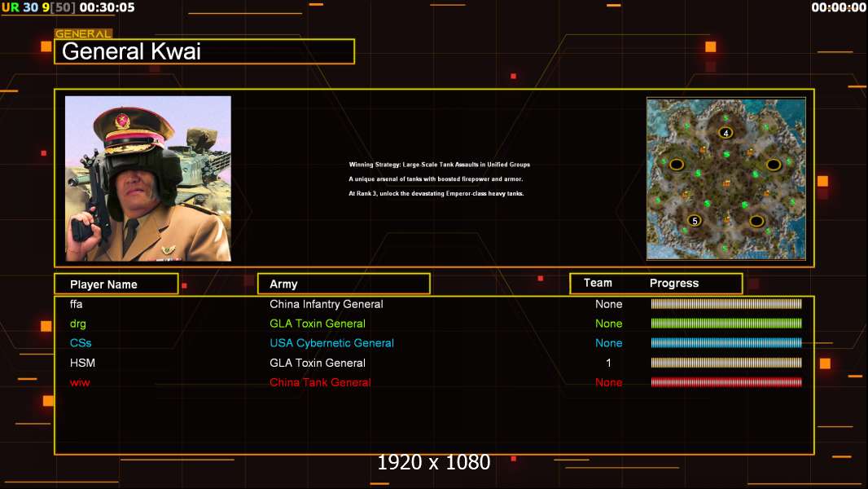Viewport: 868px width, 489px height.
Task: Click drg's GLA Toxin General army
Action: tap(318, 324)
